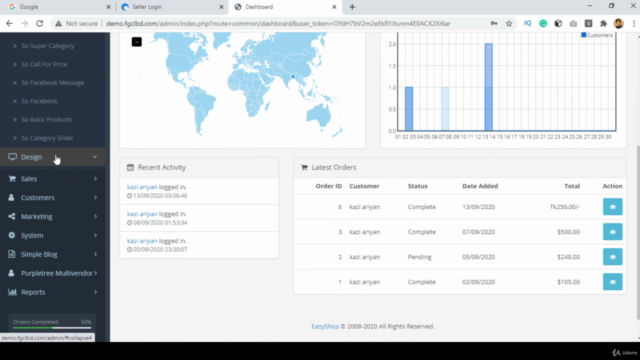This screenshot has width=640, height=360.
Task: Click the tallest customers chart bar
Action: point(488,87)
